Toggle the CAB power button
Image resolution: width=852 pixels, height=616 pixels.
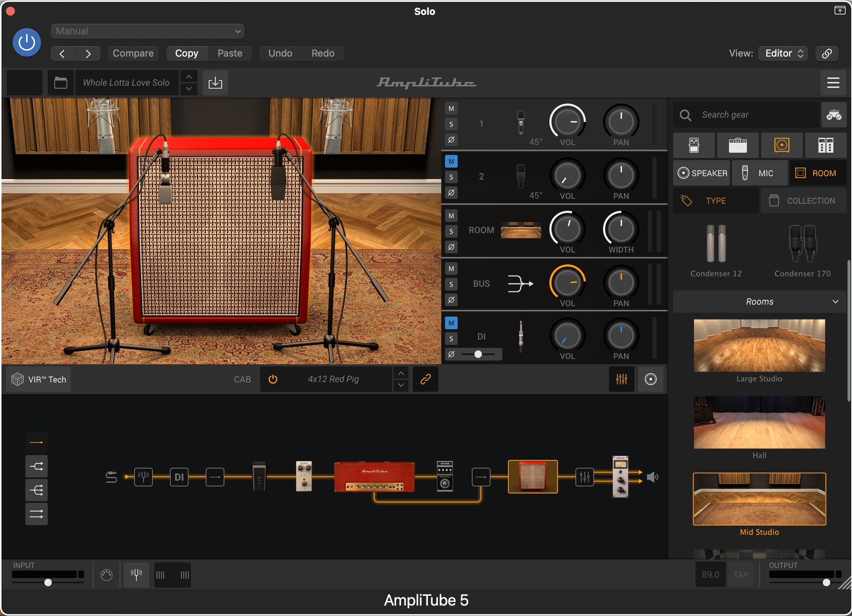pyautogui.click(x=273, y=380)
